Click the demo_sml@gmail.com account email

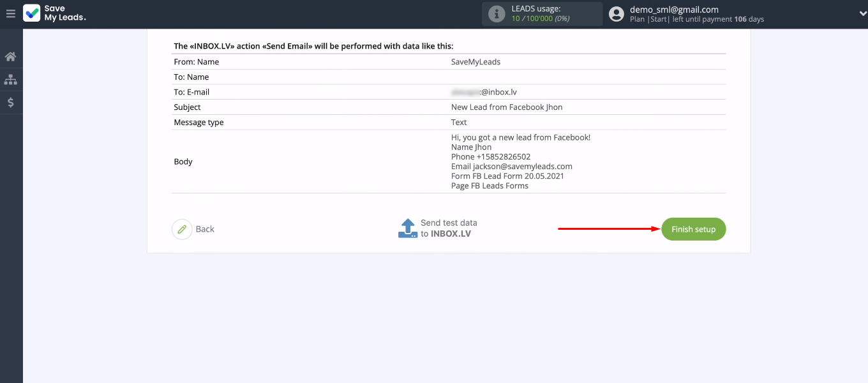click(x=674, y=10)
